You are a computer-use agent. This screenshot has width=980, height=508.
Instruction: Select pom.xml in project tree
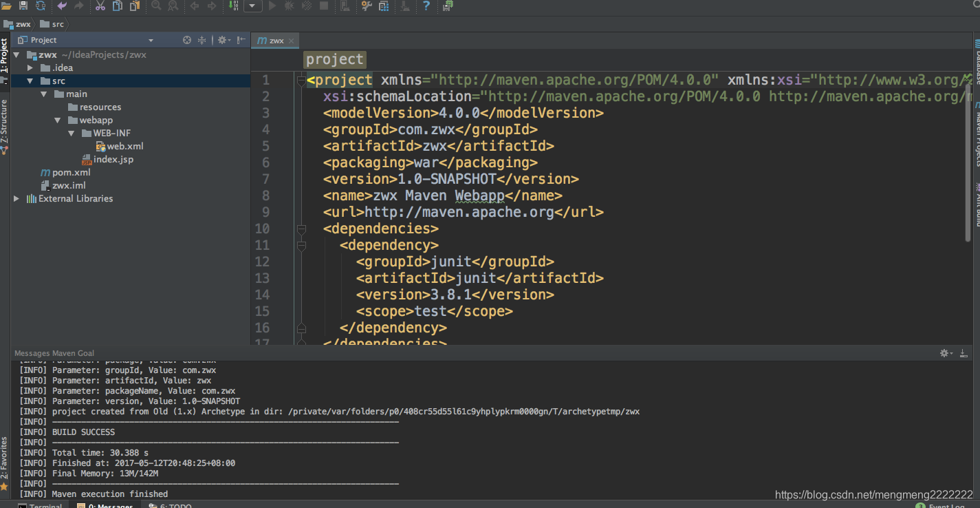click(66, 172)
